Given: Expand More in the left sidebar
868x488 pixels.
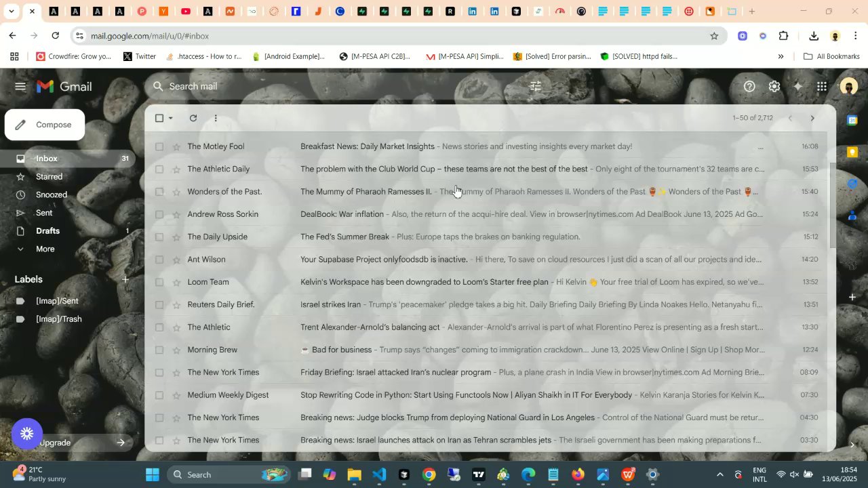Looking at the screenshot, I should click(x=45, y=249).
